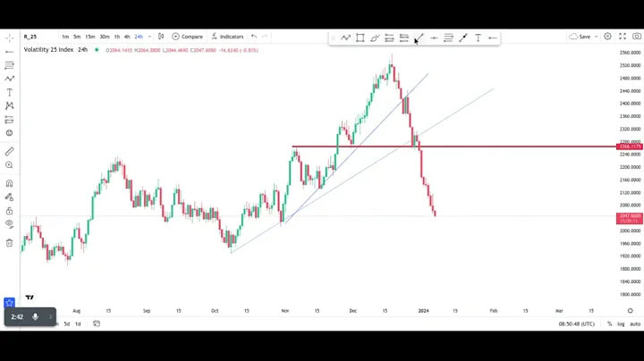Select the diagonal trend line in floating toolbar

(463, 38)
